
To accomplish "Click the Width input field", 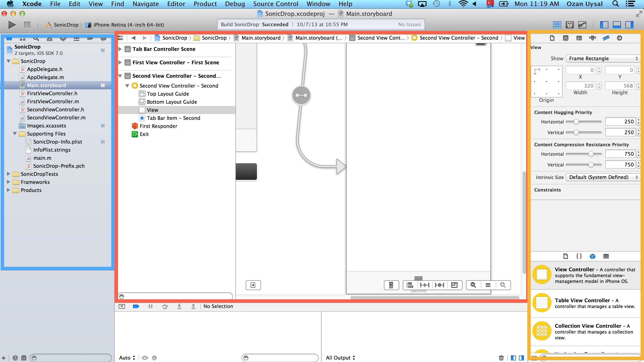I will [580, 86].
